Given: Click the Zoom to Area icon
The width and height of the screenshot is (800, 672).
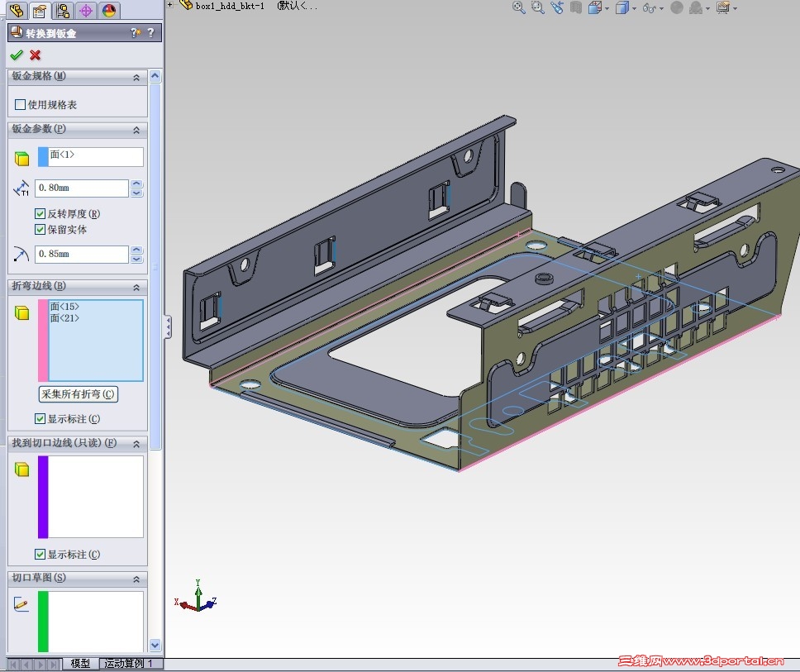Looking at the screenshot, I should (x=538, y=7).
